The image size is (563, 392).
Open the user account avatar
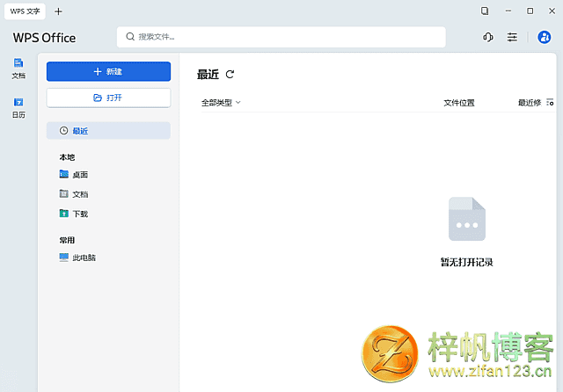coord(544,37)
